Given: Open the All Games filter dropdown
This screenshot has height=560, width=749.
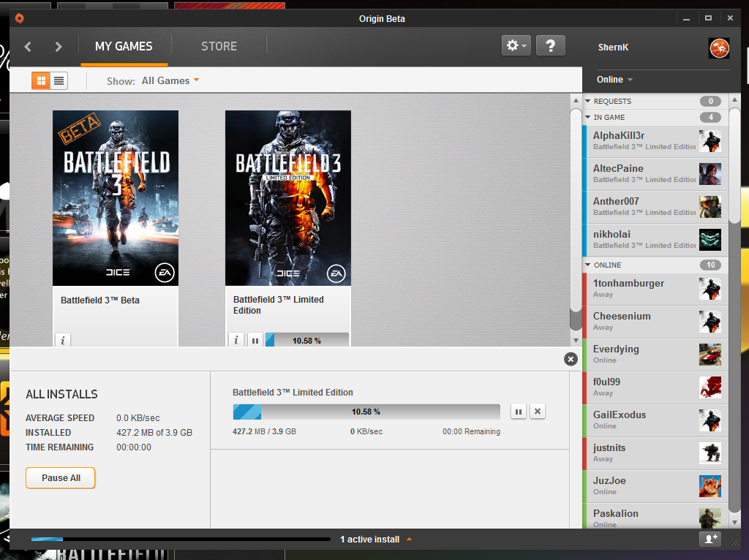Looking at the screenshot, I should tap(170, 80).
